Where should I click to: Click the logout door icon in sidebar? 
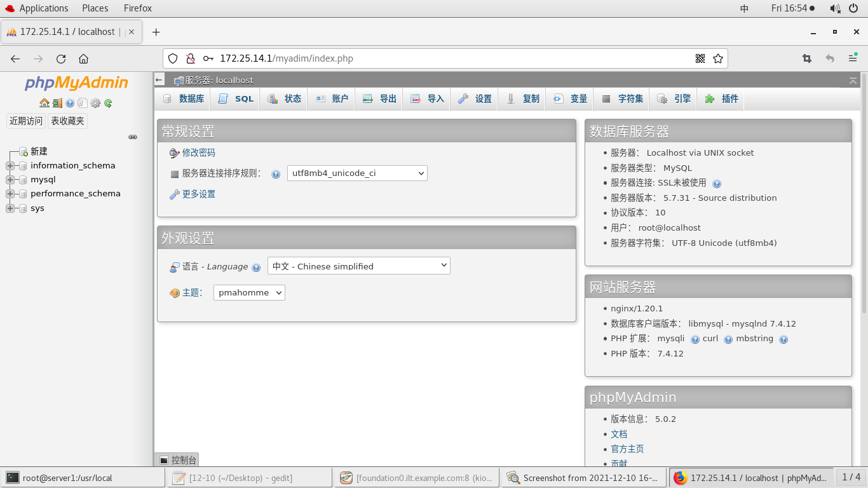coord(57,103)
